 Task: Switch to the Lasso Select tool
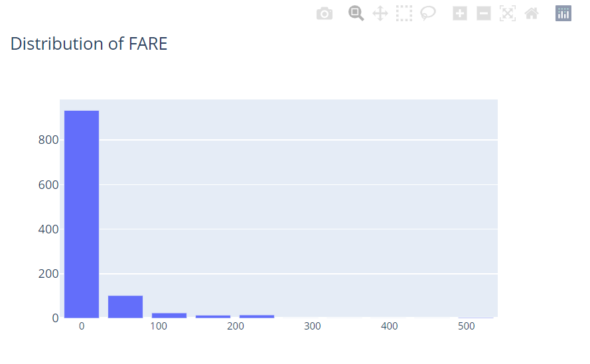[x=428, y=13]
